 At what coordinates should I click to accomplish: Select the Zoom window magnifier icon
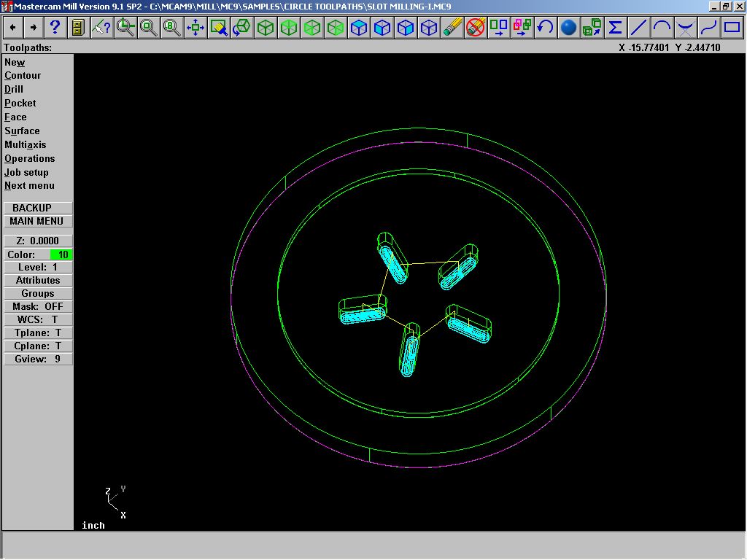pyautogui.click(x=125, y=28)
